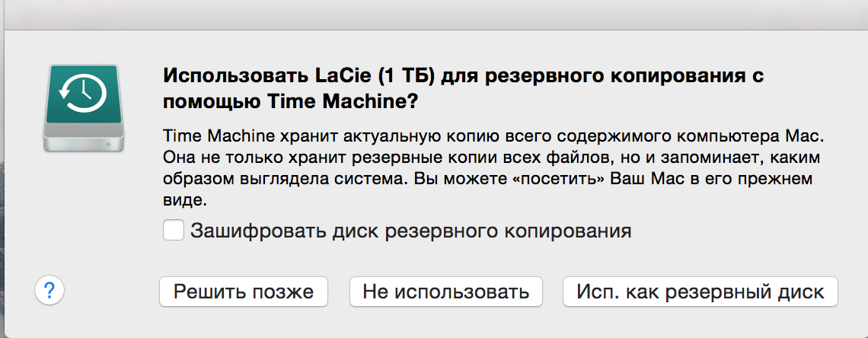This screenshot has height=338, width=868.
Task: Open help with the question mark button
Action: [49, 290]
